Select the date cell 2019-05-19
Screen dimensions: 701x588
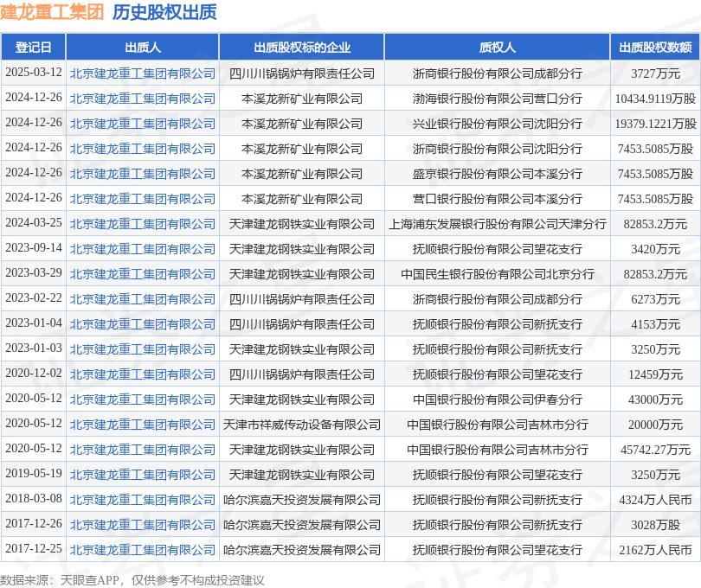point(34,473)
